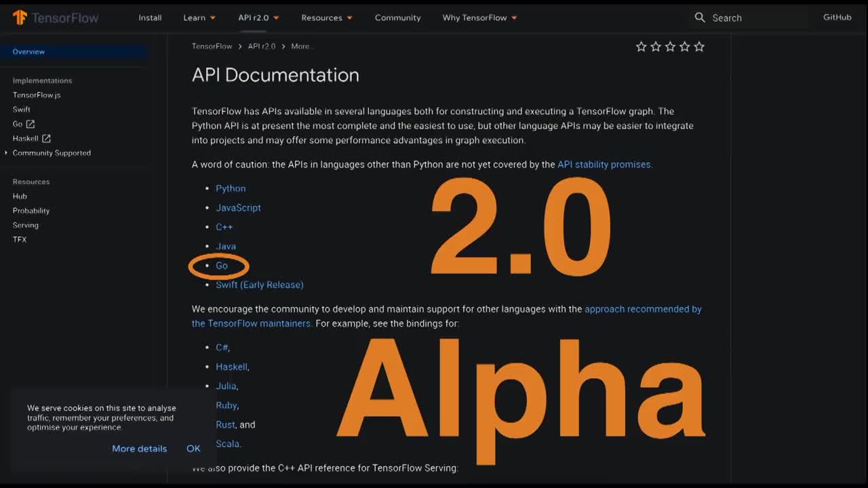Open the Resources dropdown menu
Image resolution: width=868 pixels, height=488 pixels.
327,18
